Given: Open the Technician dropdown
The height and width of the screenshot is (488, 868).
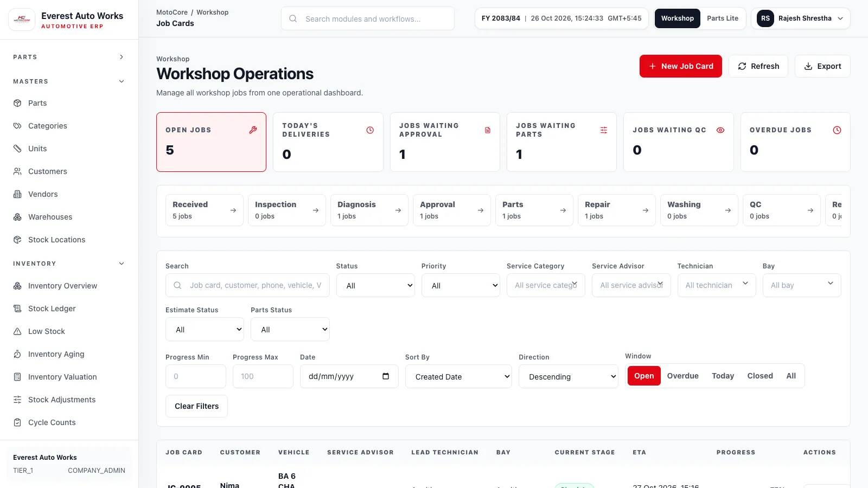Looking at the screenshot, I should tap(717, 285).
